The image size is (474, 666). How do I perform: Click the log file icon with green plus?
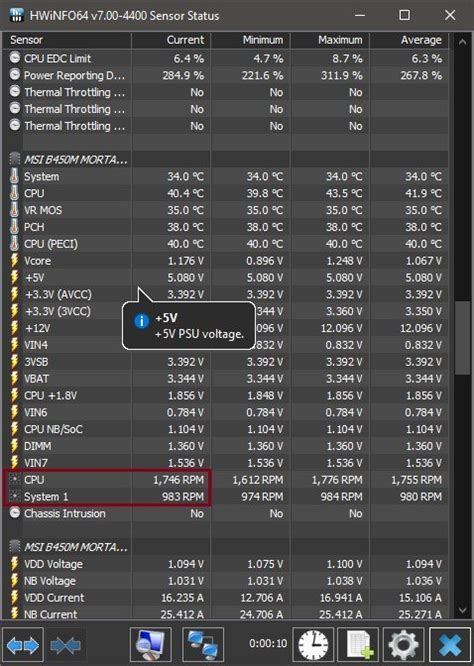[x=358, y=645]
